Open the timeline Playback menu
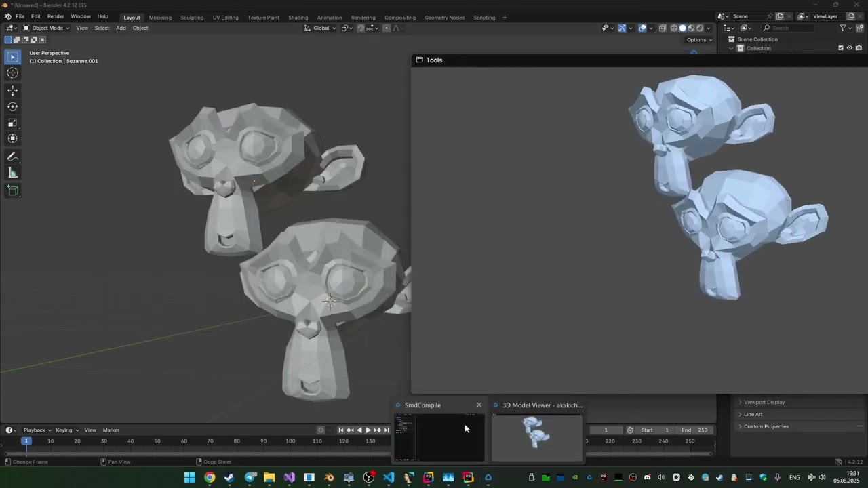 37,430
